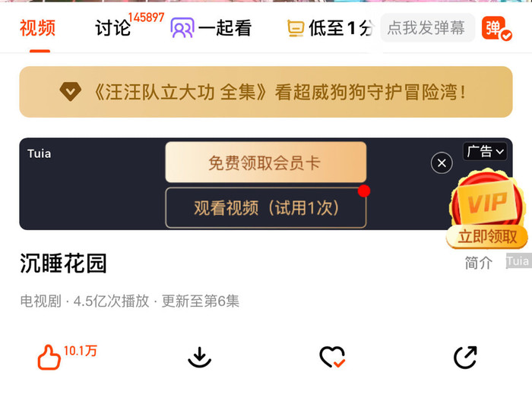Click 观看视频（试用1次）button

tap(266, 208)
